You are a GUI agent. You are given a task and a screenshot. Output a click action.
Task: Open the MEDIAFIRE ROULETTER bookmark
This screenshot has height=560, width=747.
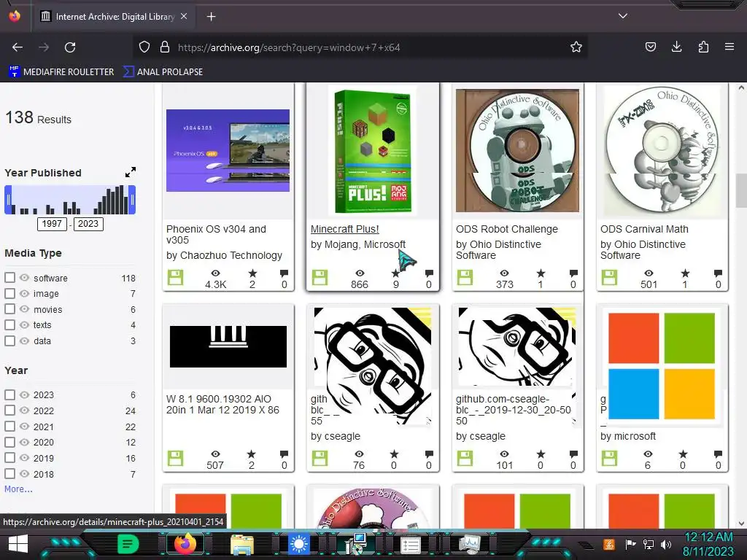click(61, 72)
